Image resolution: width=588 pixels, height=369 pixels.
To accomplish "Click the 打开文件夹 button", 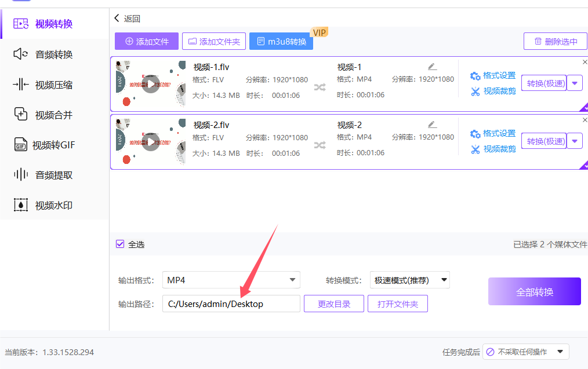I will click(397, 304).
